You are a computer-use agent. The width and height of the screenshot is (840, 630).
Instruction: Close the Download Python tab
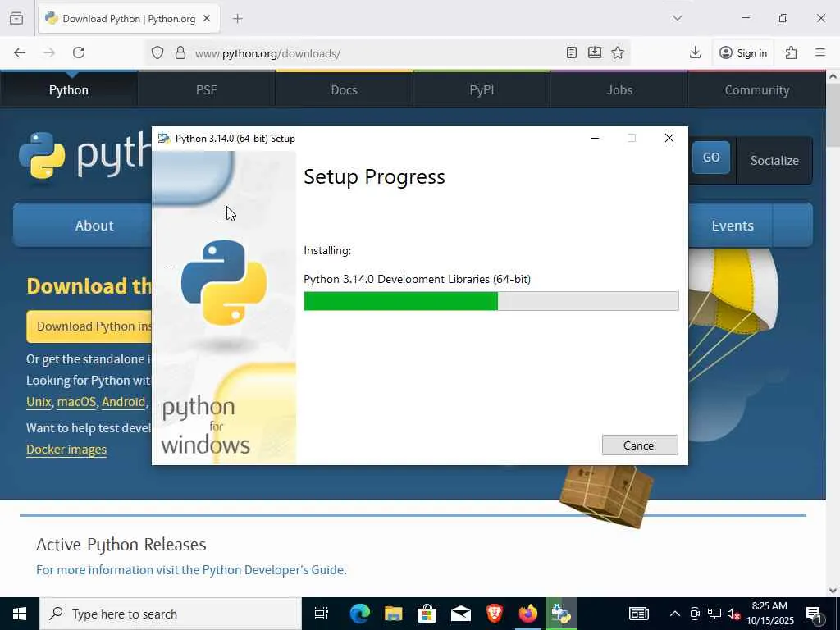[207, 19]
